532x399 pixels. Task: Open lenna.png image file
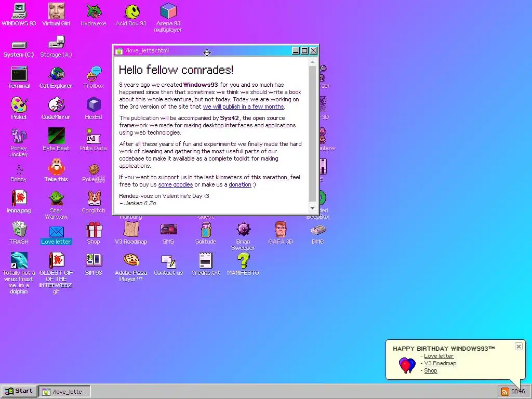click(x=19, y=202)
